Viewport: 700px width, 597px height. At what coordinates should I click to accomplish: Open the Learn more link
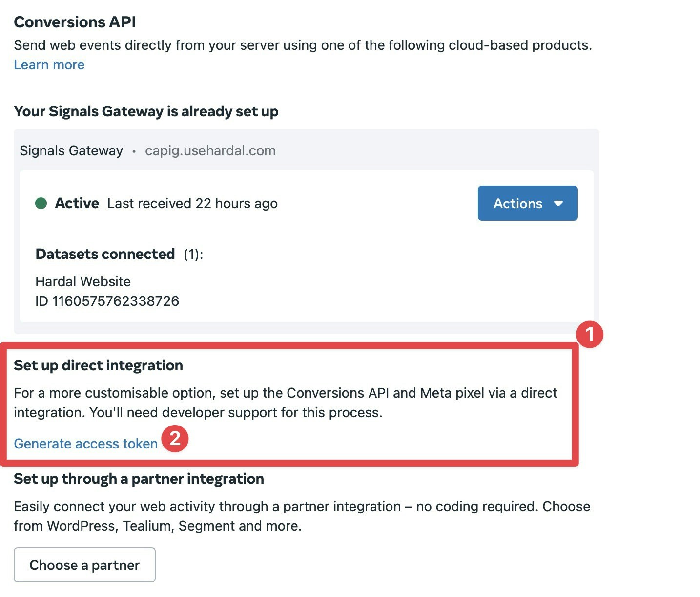49,64
